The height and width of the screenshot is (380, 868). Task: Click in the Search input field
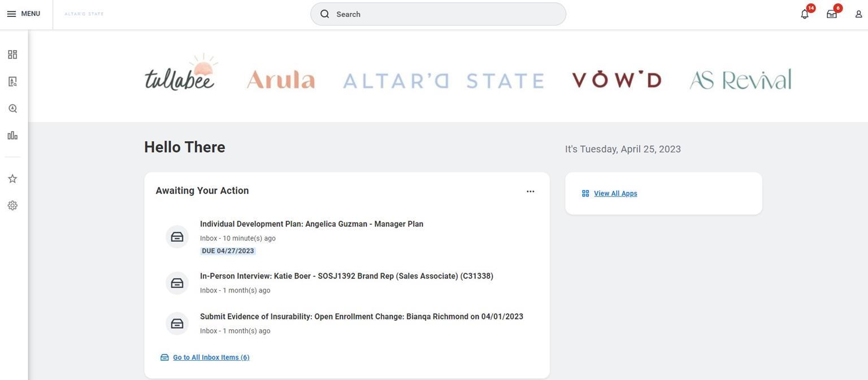(446, 14)
